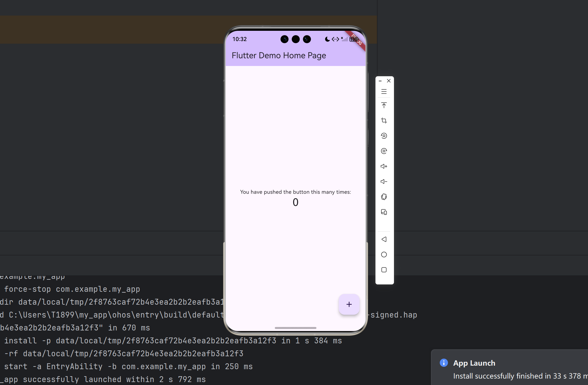This screenshot has height=385, width=588.
Task: Click the stay-on-top pin icon
Action: click(384, 105)
